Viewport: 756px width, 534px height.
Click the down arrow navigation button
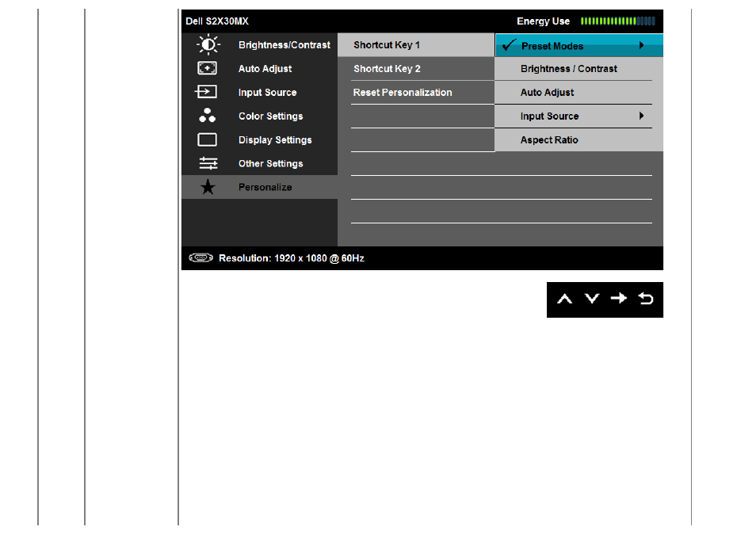[592, 299]
